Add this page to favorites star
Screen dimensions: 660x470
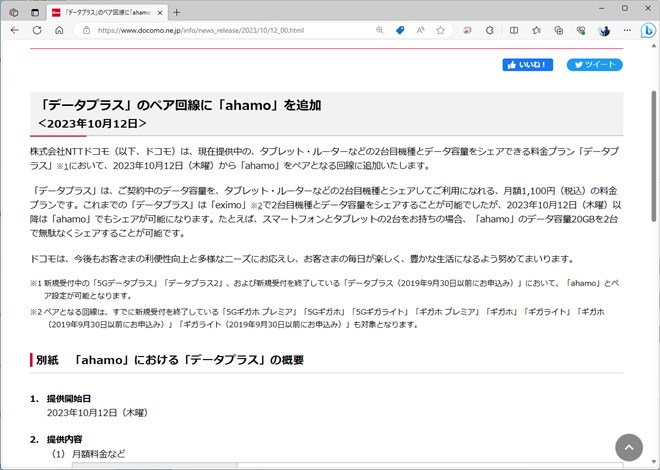click(441, 30)
